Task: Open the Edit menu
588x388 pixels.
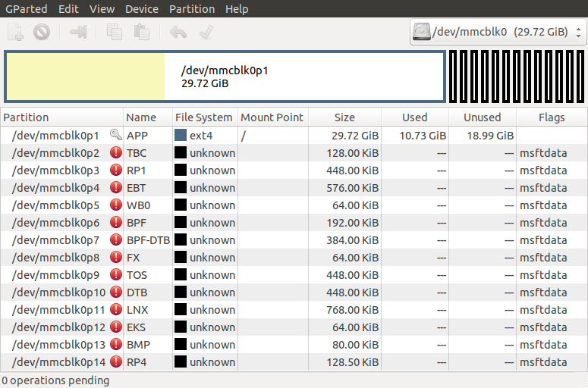Action: point(68,8)
